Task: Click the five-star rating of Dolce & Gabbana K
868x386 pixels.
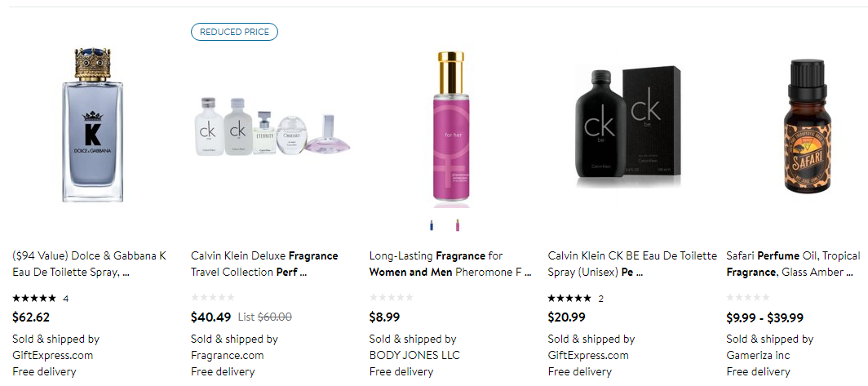Action: coord(34,298)
